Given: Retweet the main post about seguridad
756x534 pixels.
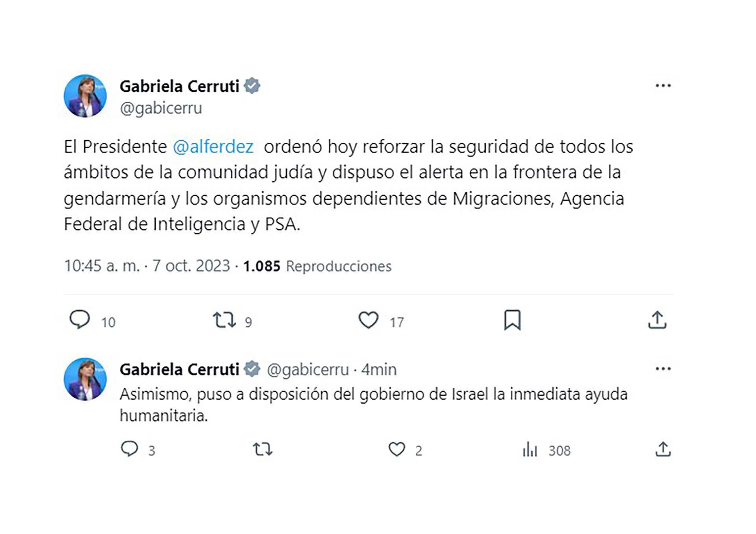Looking at the screenshot, I should pos(224,320).
